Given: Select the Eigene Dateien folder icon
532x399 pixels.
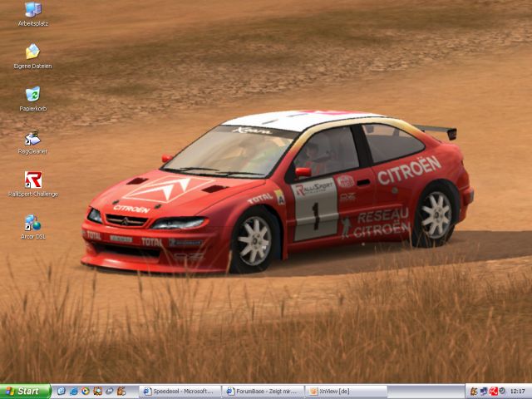Looking at the screenshot, I should tap(33, 52).
